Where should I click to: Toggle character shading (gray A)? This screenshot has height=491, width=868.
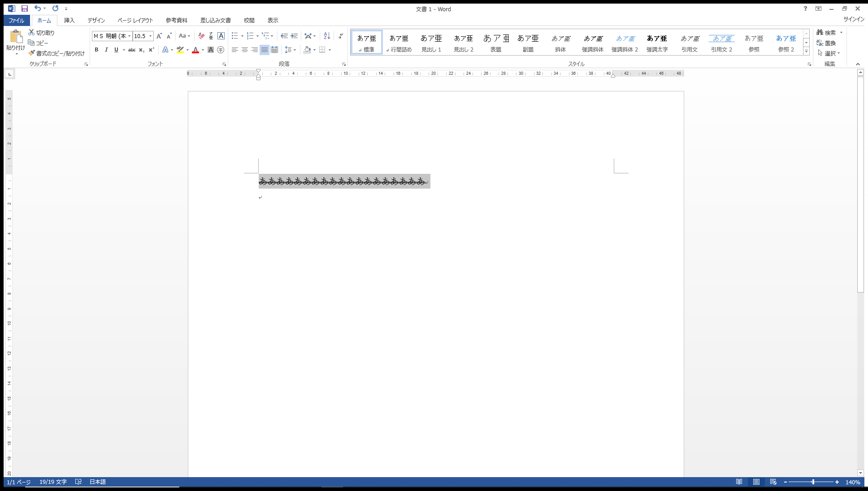tap(211, 50)
